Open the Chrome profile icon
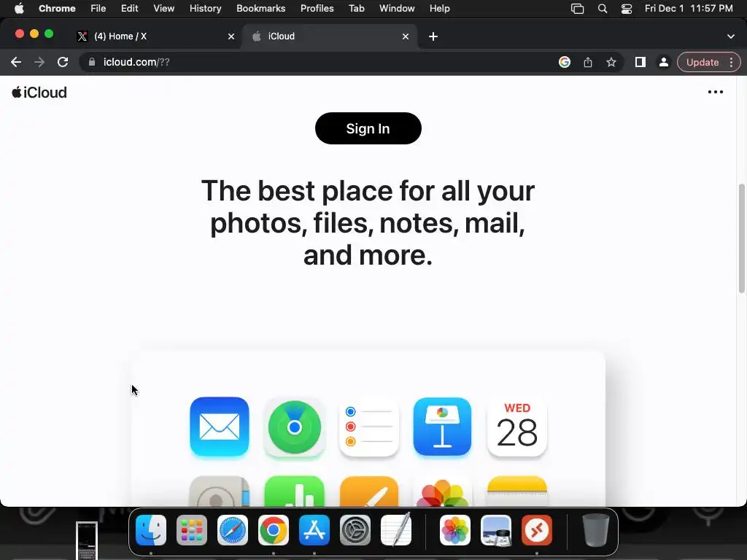 (x=663, y=63)
